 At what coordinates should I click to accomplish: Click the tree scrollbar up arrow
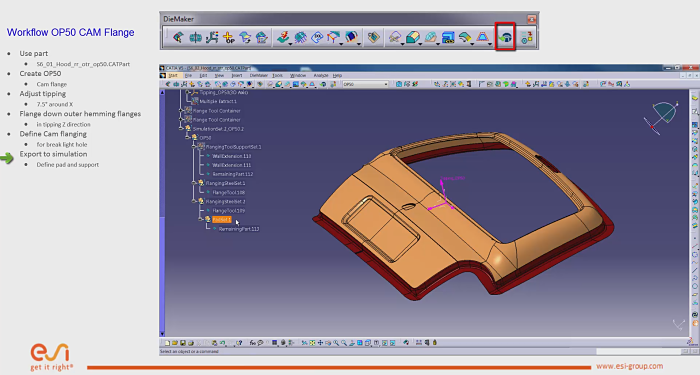coord(162,92)
